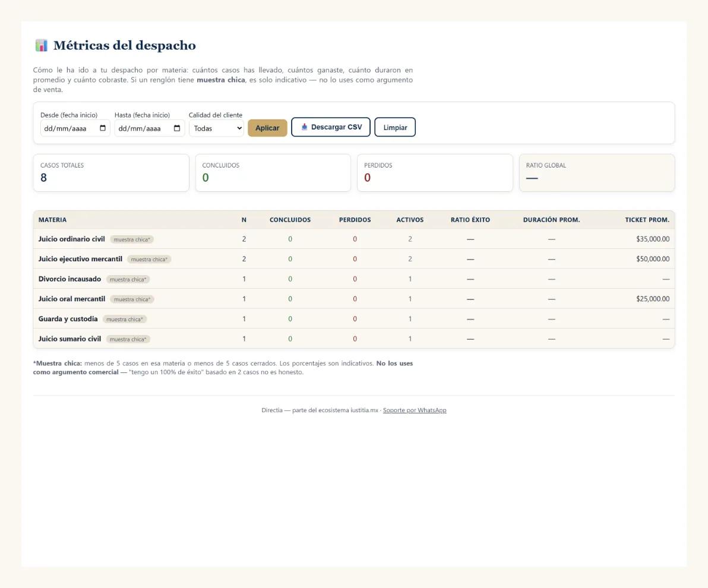Click muestra chica badge on Divorcio incausado
Screen dimensions: 708x588
[128, 280]
